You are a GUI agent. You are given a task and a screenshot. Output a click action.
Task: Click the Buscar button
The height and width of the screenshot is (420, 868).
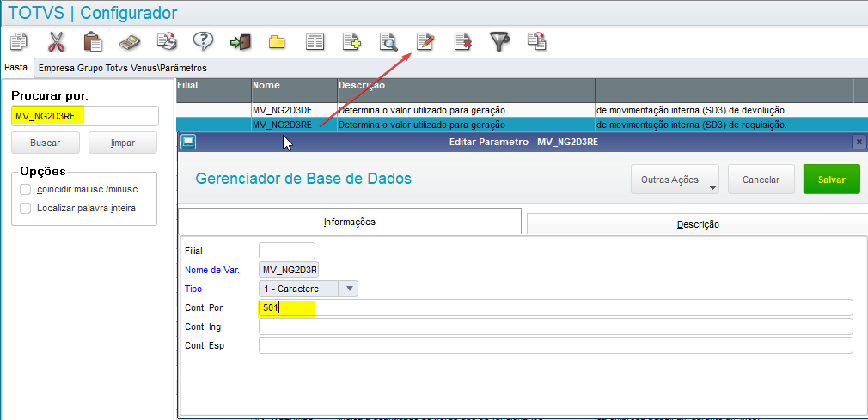[46, 143]
